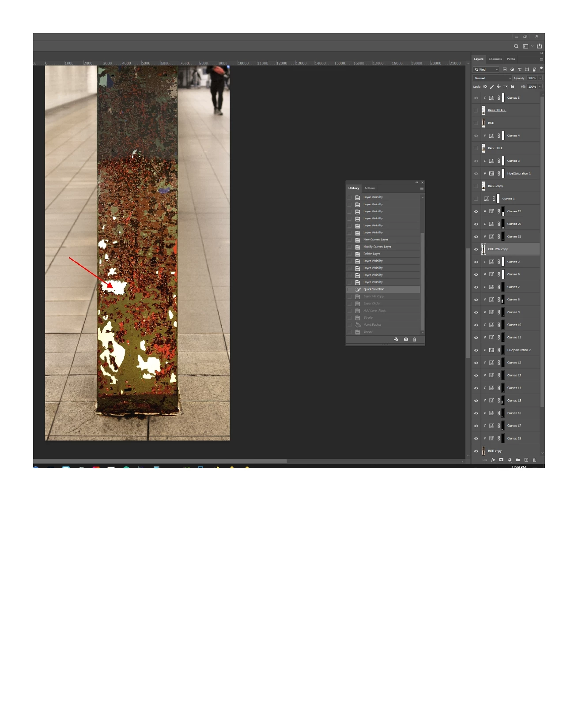Click the link layers icon
Image resolution: width=563 pixels, height=728 pixels.
coord(484,460)
